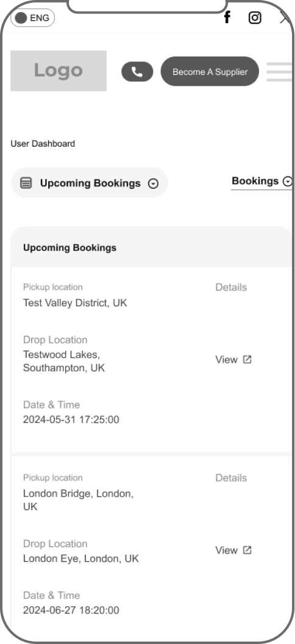The height and width of the screenshot is (644, 295).
Task: Tap the phone call icon button
Action: (x=137, y=71)
